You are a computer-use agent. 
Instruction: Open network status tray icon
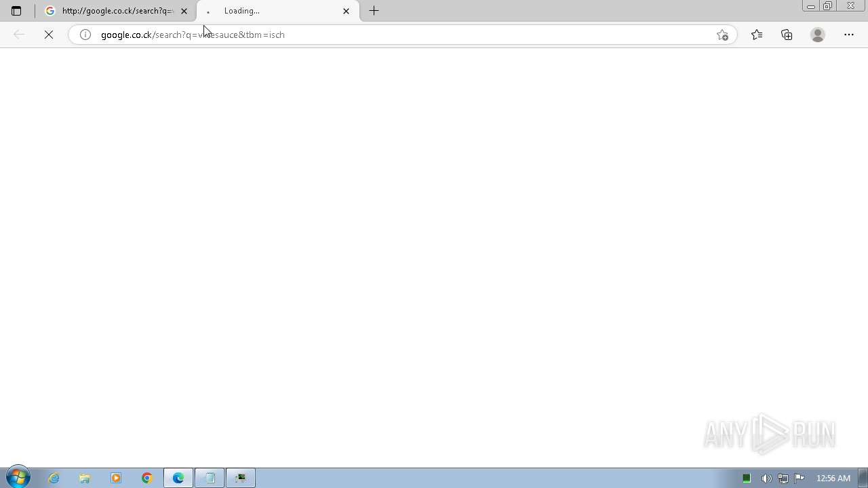[x=783, y=479]
